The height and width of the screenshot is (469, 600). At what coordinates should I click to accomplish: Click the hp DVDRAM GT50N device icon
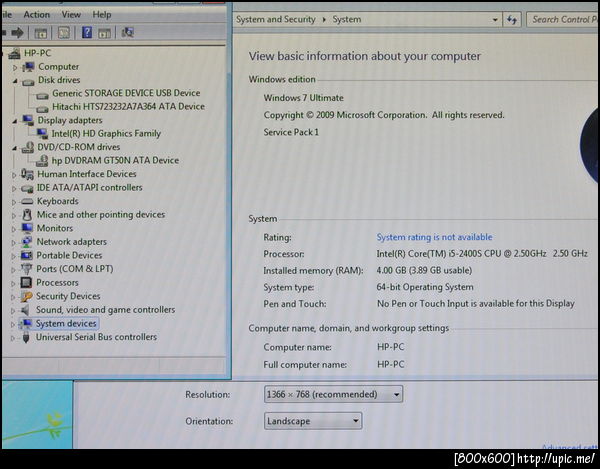coord(42,161)
